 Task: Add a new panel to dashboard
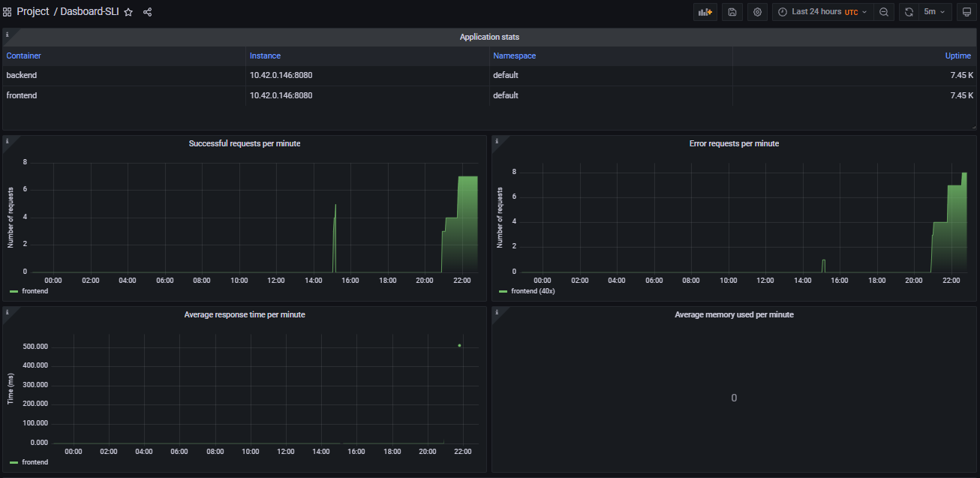pos(705,12)
